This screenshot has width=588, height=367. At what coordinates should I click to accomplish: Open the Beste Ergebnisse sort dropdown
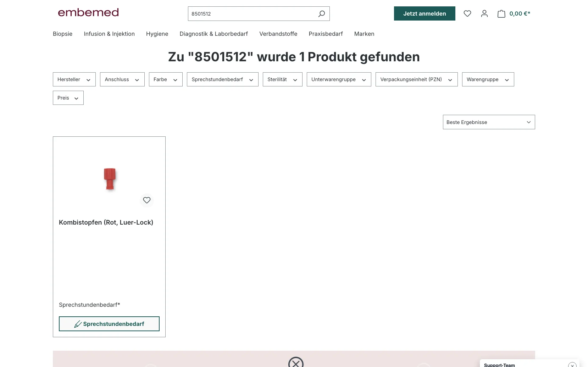point(489,122)
